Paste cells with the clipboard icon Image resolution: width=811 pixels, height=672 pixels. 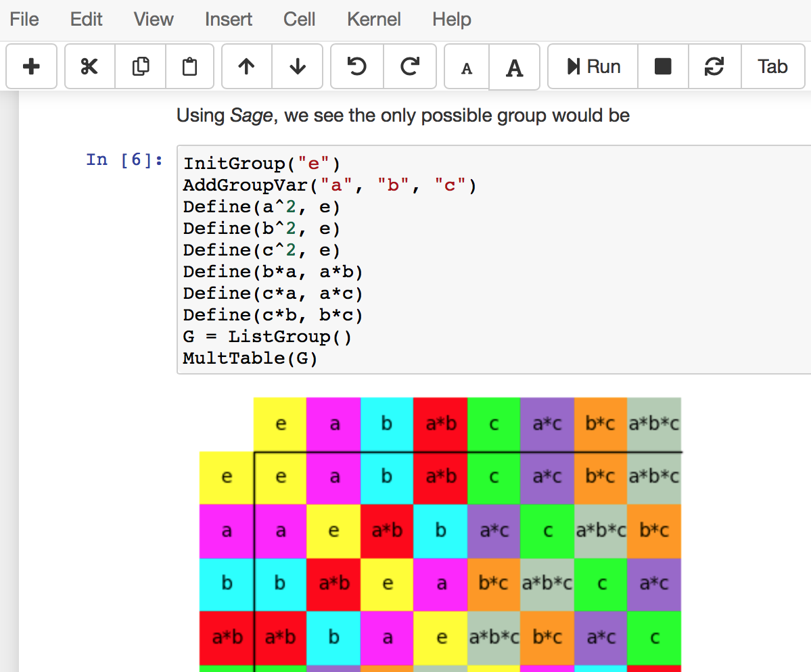[x=190, y=66]
